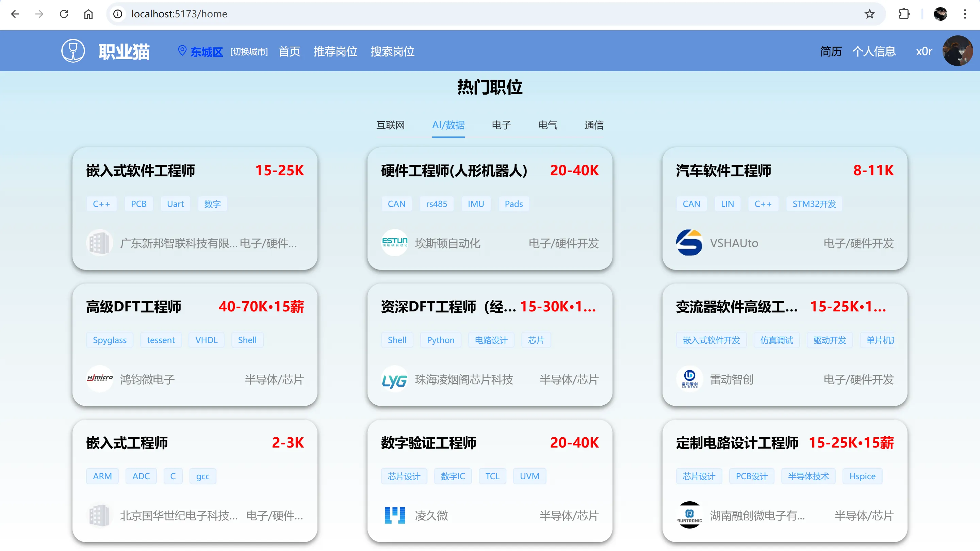Viewport: 980px width, 551px height.
Task: Open Chrome three-dot menu
Action: (965, 14)
